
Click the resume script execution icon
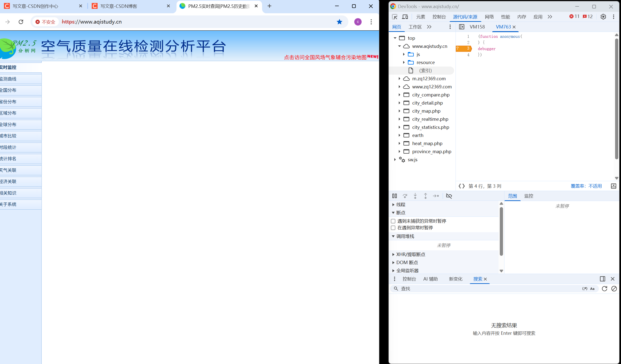(395, 196)
